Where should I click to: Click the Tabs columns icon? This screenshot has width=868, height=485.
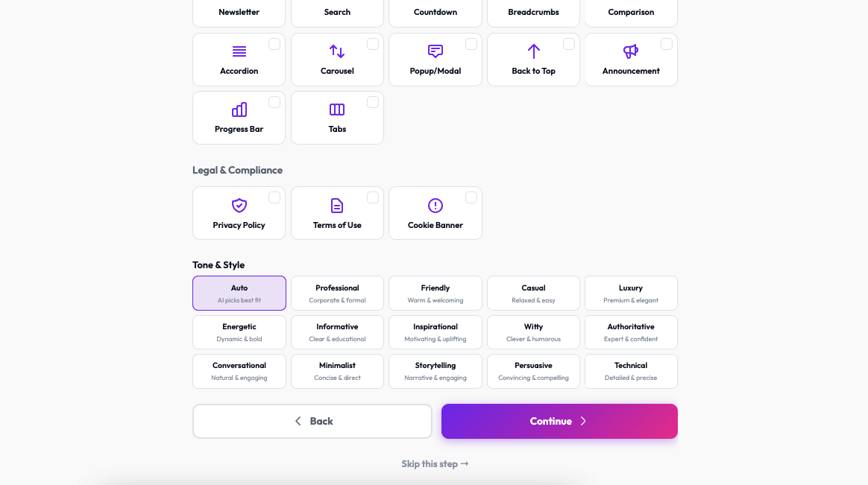337,110
